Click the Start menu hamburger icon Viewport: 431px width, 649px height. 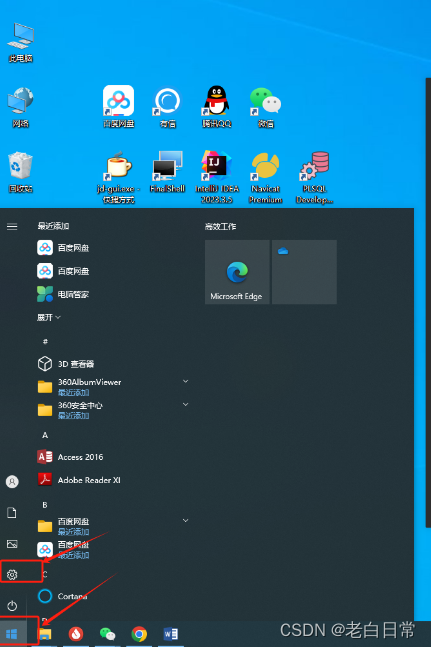click(12, 226)
